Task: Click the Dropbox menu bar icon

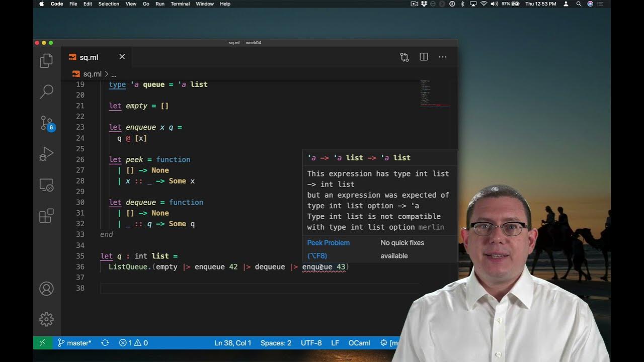Action: point(424,4)
